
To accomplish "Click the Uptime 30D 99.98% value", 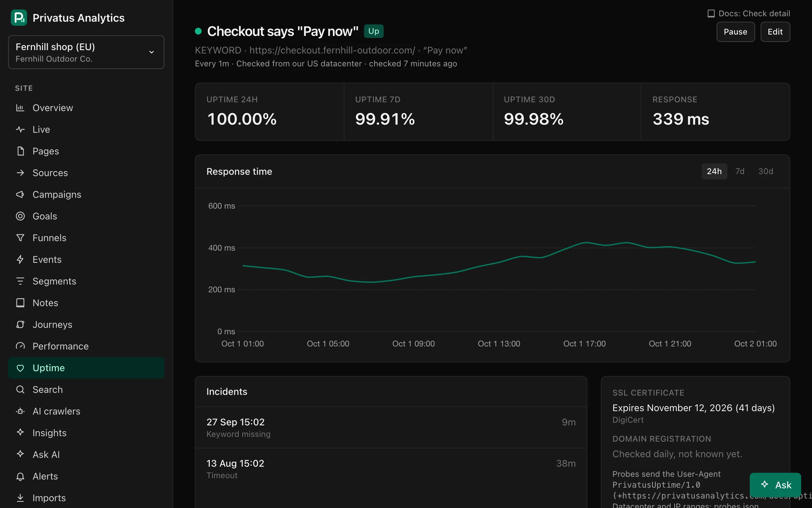I will click(534, 119).
